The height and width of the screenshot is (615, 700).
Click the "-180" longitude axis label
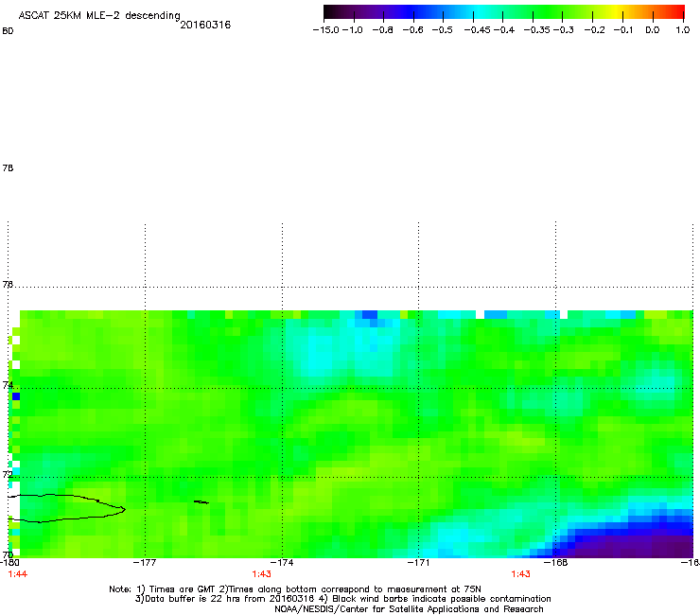[9, 563]
